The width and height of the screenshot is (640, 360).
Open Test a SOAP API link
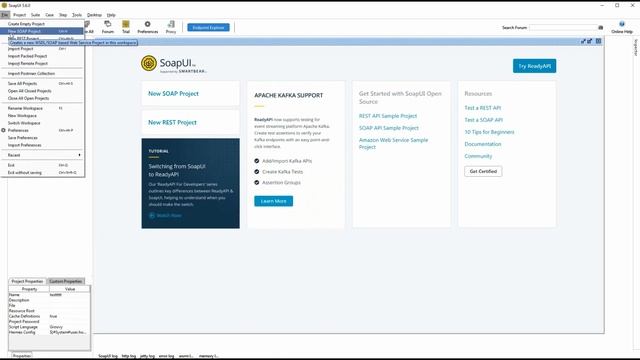tap(483, 120)
